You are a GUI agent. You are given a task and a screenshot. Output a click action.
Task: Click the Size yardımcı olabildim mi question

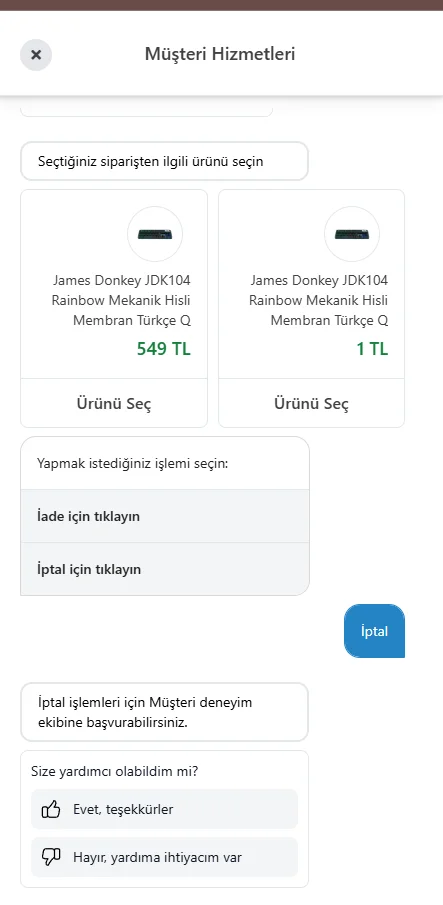118,772
